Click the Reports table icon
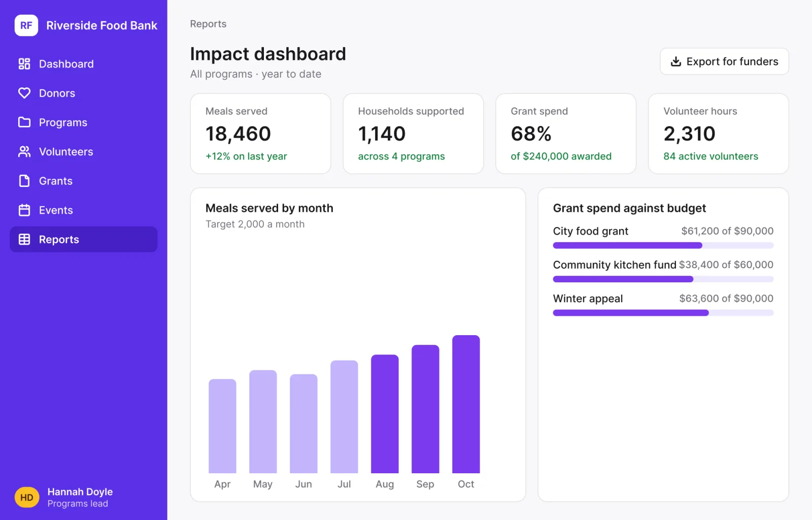 tap(24, 239)
